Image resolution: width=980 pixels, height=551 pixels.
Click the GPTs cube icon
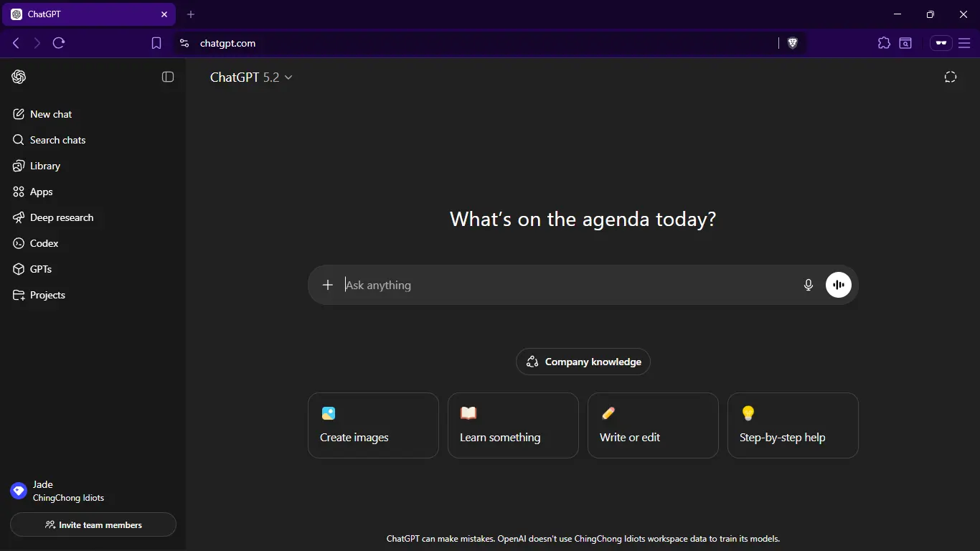pyautogui.click(x=19, y=269)
